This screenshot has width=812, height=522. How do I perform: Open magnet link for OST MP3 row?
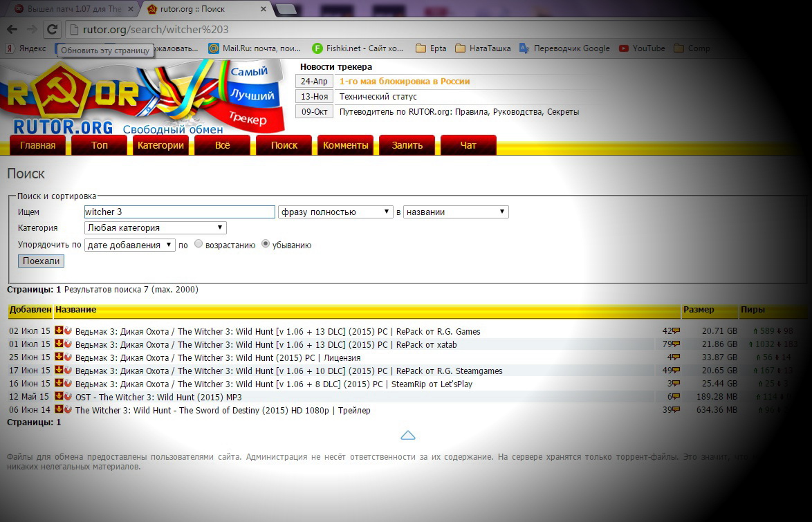(x=68, y=396)
